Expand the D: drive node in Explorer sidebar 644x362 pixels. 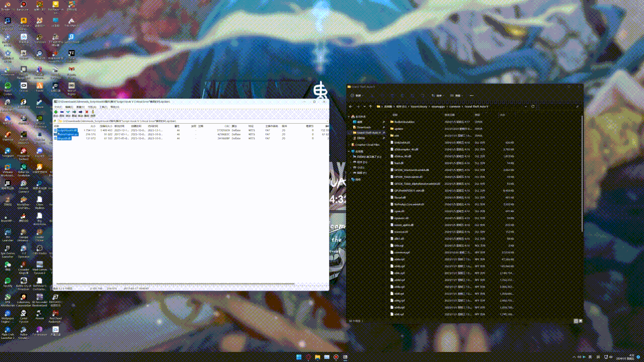pyautogui.click(x=351, y=162)
